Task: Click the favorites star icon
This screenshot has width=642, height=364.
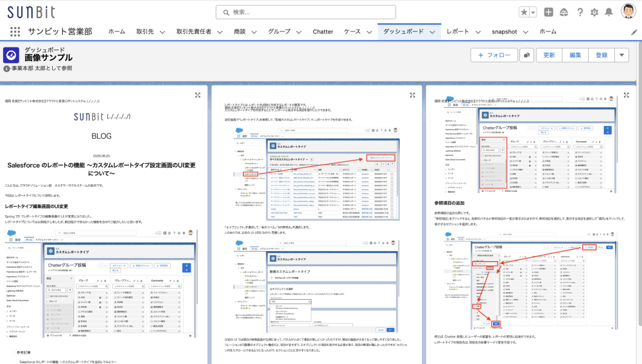Action: 524,12
